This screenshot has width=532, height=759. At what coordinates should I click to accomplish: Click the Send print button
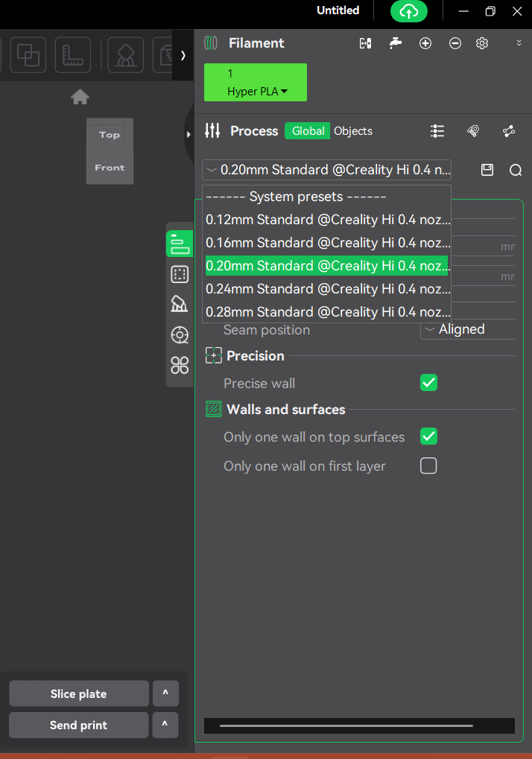[x=79, y=725]
